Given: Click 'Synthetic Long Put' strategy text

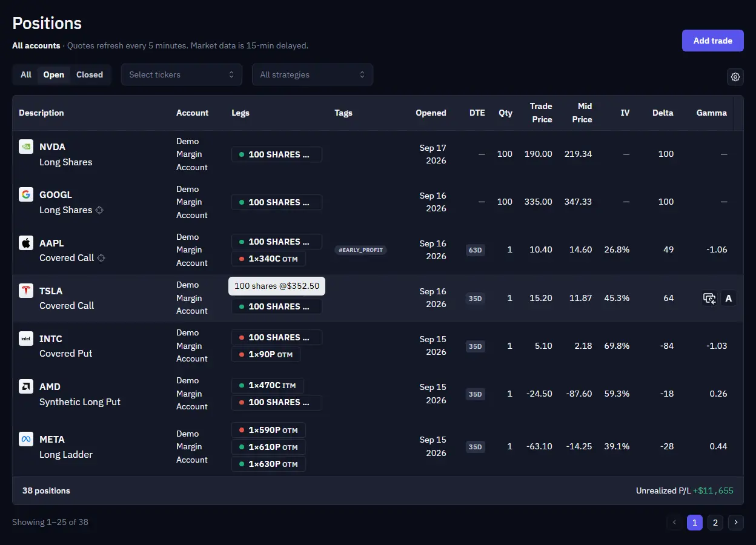Looking at the screenshot, I should point(80,401).
